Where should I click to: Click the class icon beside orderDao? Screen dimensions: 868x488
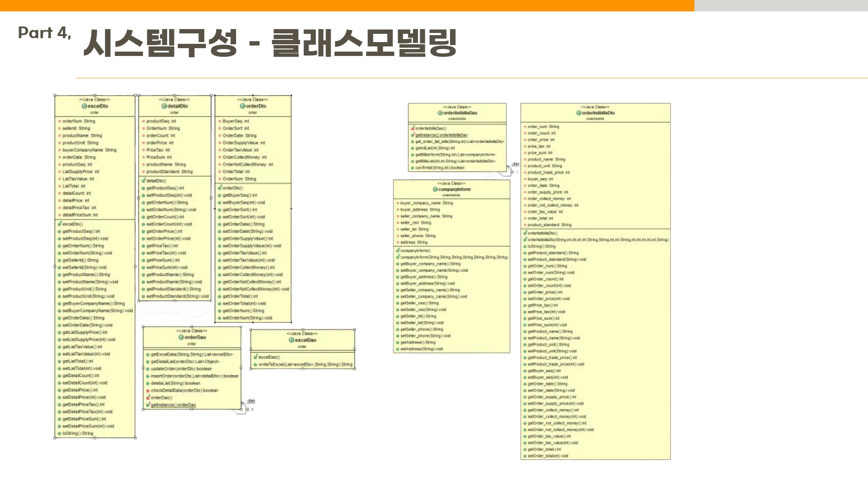click(181, 337)
